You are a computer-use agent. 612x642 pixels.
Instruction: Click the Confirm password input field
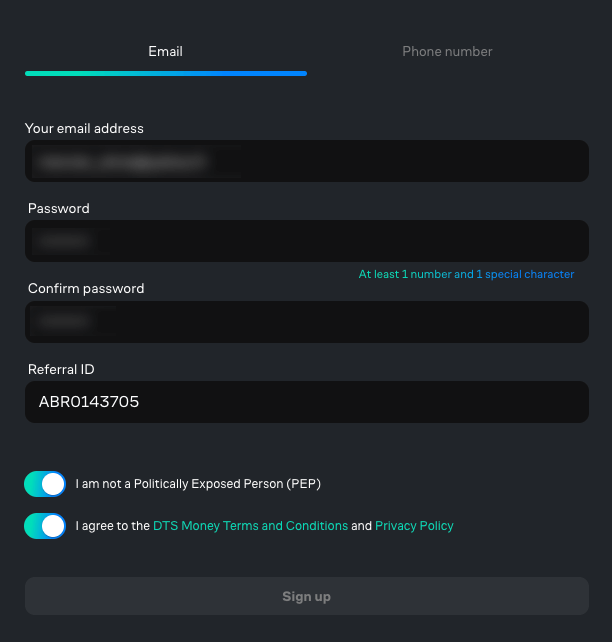tap(306, 321)
